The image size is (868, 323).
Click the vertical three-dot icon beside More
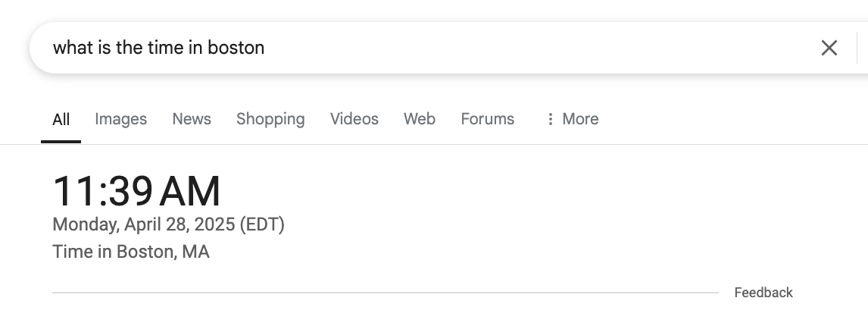pyautogui.click(x=550, y=119)
